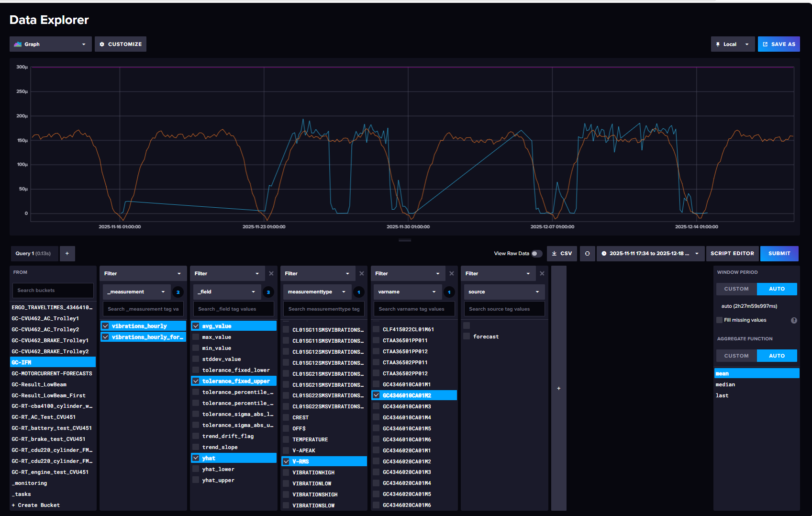Switch window period to CUSTOM
This screenshot has height=516, width=812.
tap(736, 289)
